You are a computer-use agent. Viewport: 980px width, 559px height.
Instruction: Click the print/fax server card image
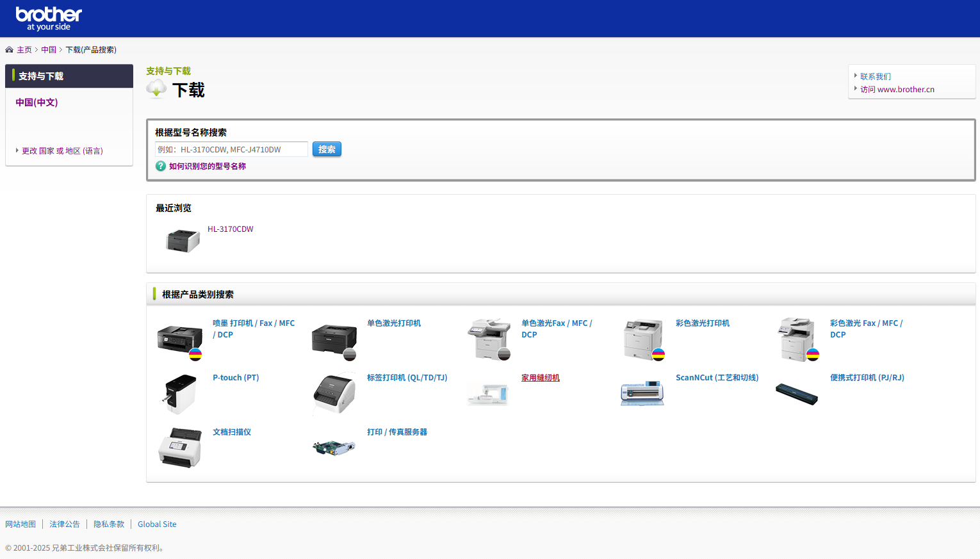coord(334,448)
